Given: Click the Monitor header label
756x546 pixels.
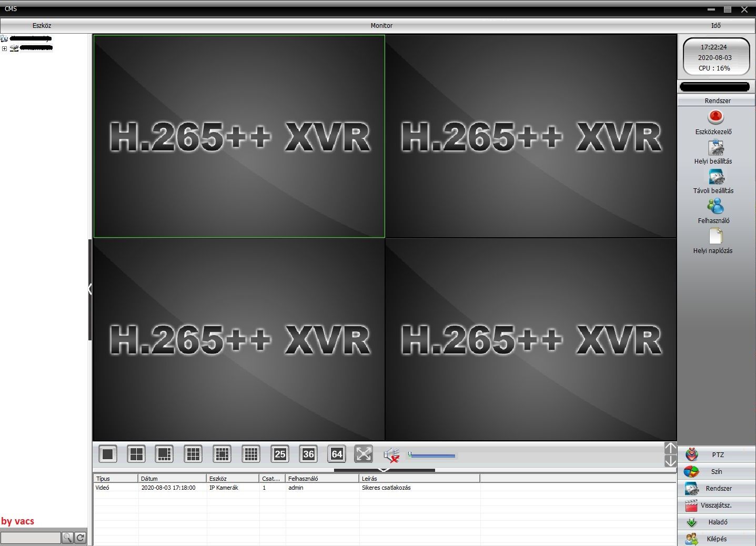Looking at the screenshot, I should 381,25.
